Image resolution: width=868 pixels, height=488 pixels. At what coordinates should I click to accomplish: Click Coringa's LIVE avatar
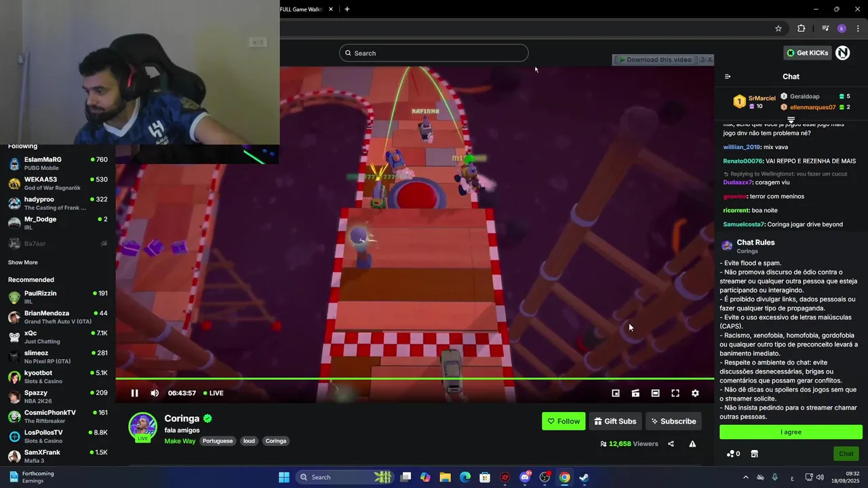[143, 427]
